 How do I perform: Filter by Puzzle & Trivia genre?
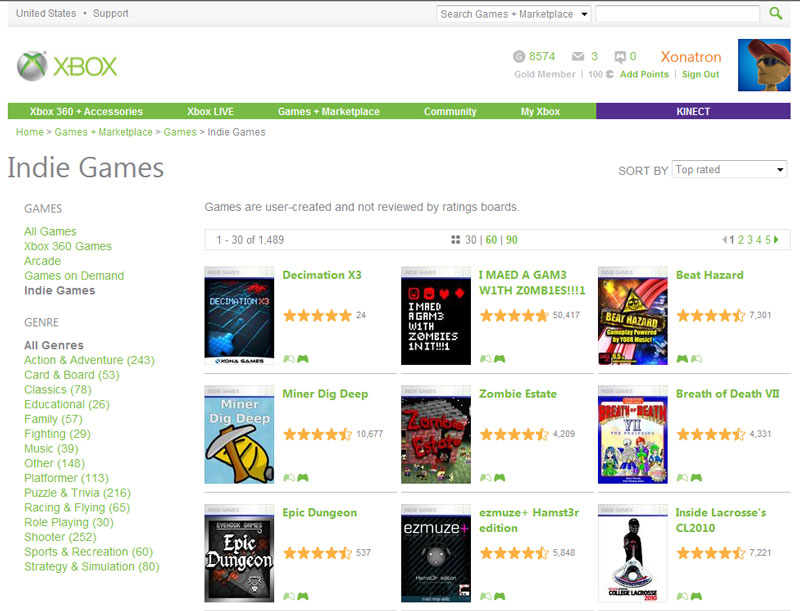tap(78, 493)
